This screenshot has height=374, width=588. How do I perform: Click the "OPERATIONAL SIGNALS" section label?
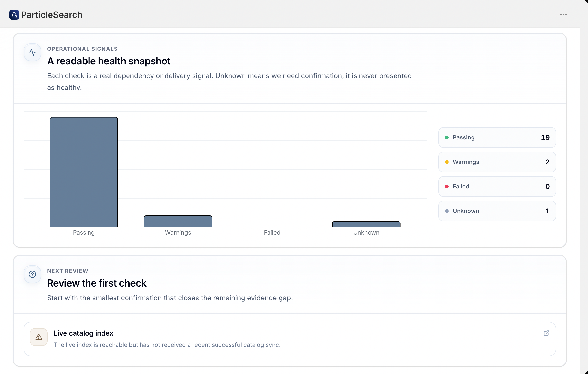click(x=82, y=49)
